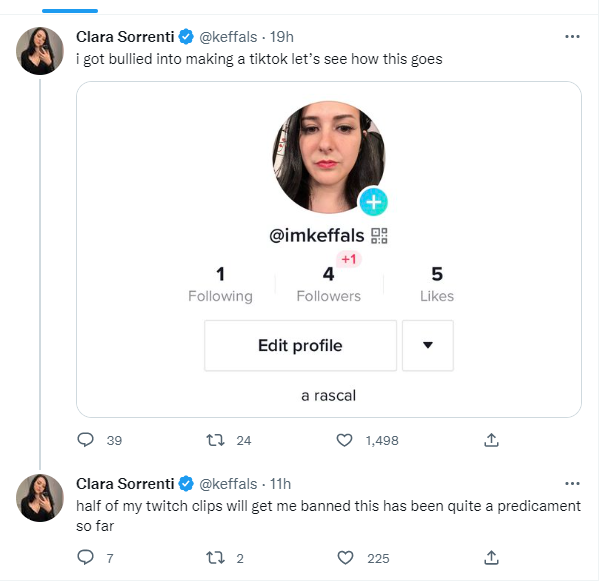Retweet the tweet with 2 retweets
This screenshot has width=601, height=581.
[215, 558]
